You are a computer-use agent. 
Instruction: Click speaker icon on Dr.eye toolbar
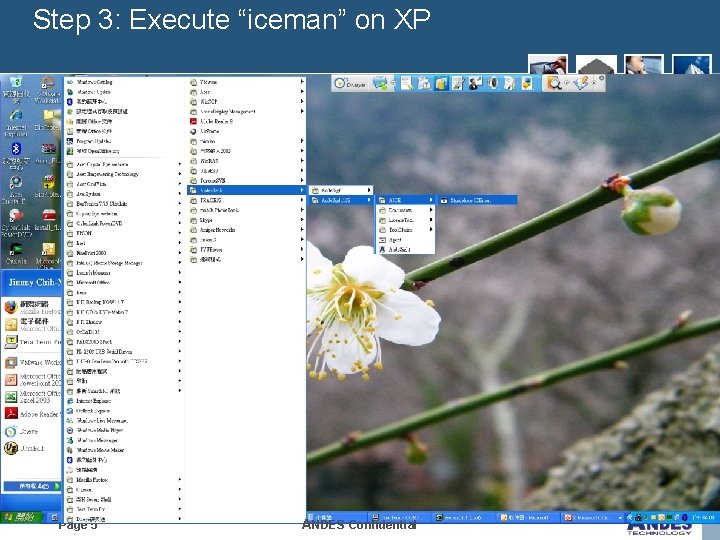[494, 84]
